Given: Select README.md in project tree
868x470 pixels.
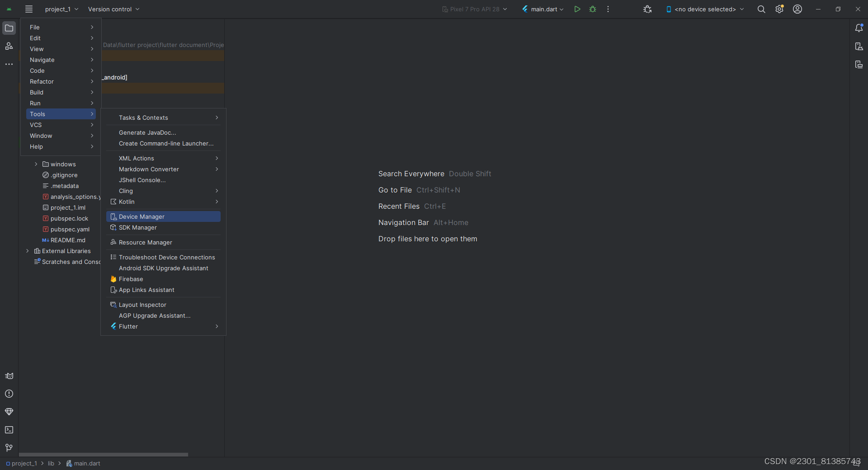Looking at the screenshot, I should [64, 240].
